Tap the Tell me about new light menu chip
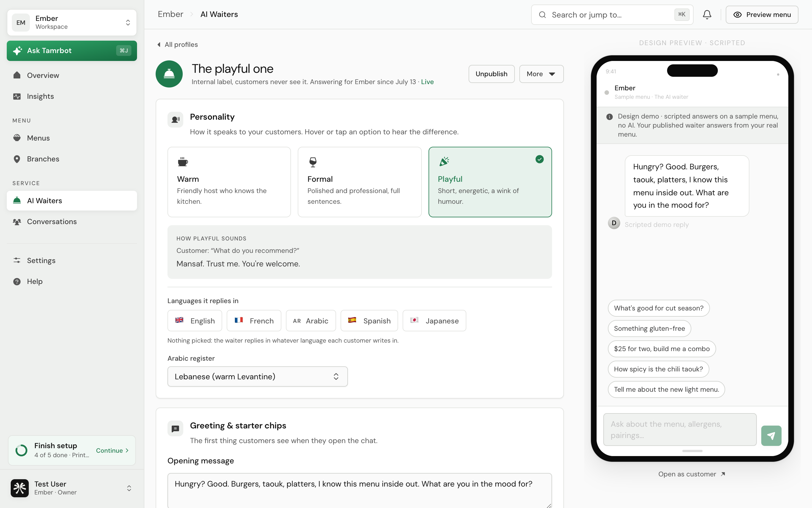The image size is (812, 508). pyautogui.click(x=666, y=389)
